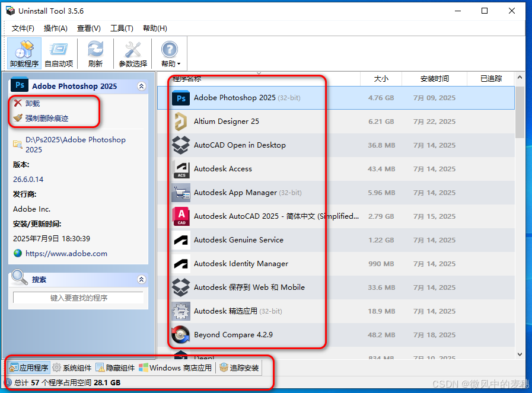Click the Autodesk Identity Manager icon
Image resolution: width=532 pixels, height=393 pixels.
[181, 264]
